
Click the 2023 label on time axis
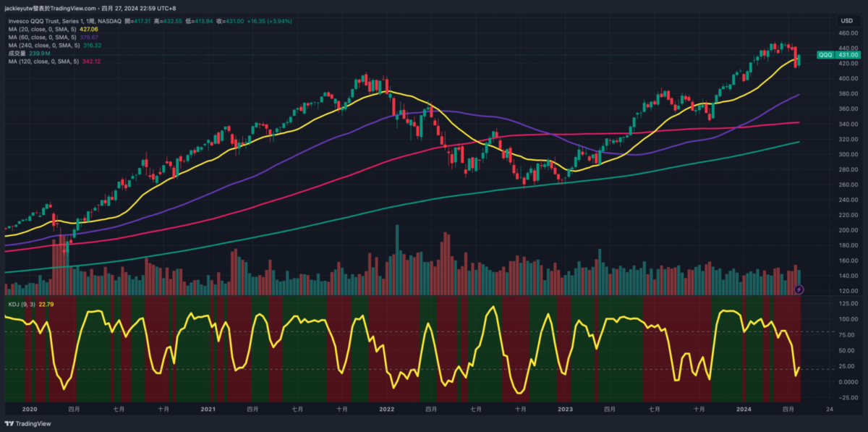(x=565, y=410)
